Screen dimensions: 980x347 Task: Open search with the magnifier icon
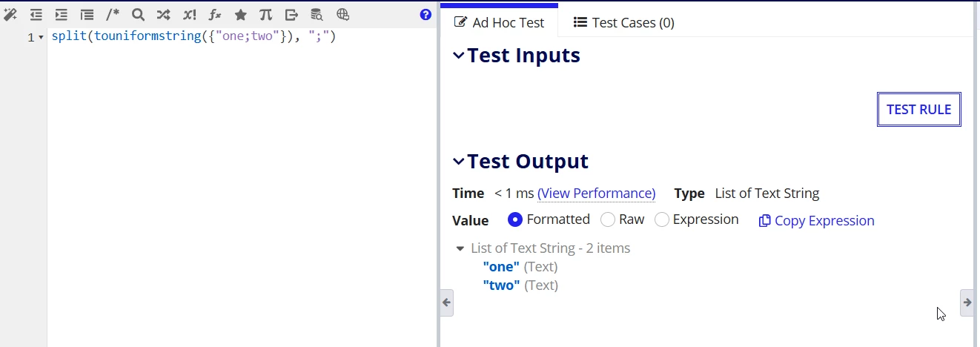[138, 14]
